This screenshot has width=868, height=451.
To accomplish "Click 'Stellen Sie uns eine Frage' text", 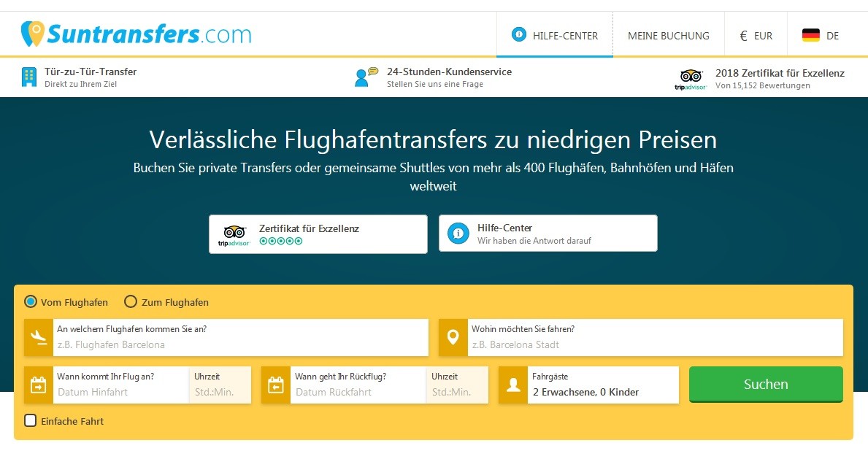I will click(x=434, y=84).
